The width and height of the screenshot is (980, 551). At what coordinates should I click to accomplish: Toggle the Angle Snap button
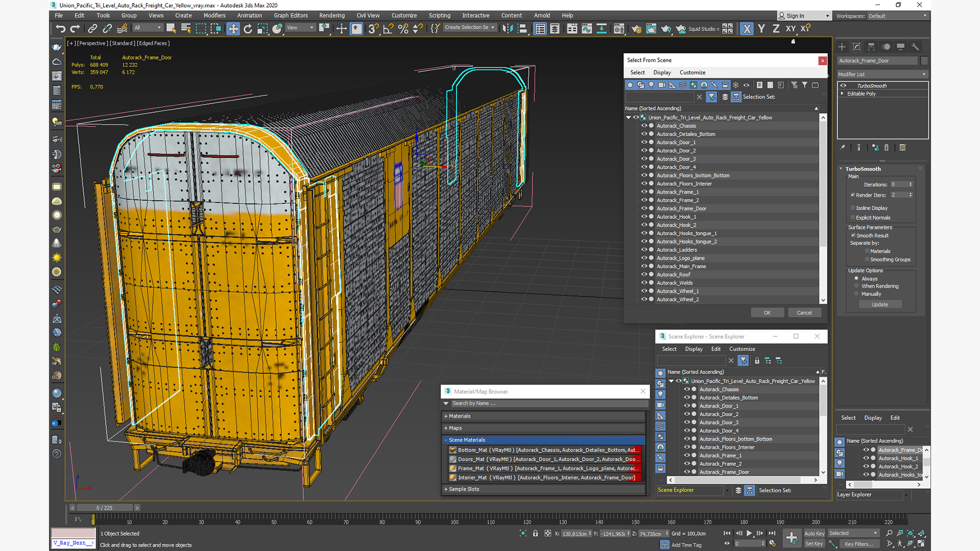pyautogui.click(x=388, y=29)
